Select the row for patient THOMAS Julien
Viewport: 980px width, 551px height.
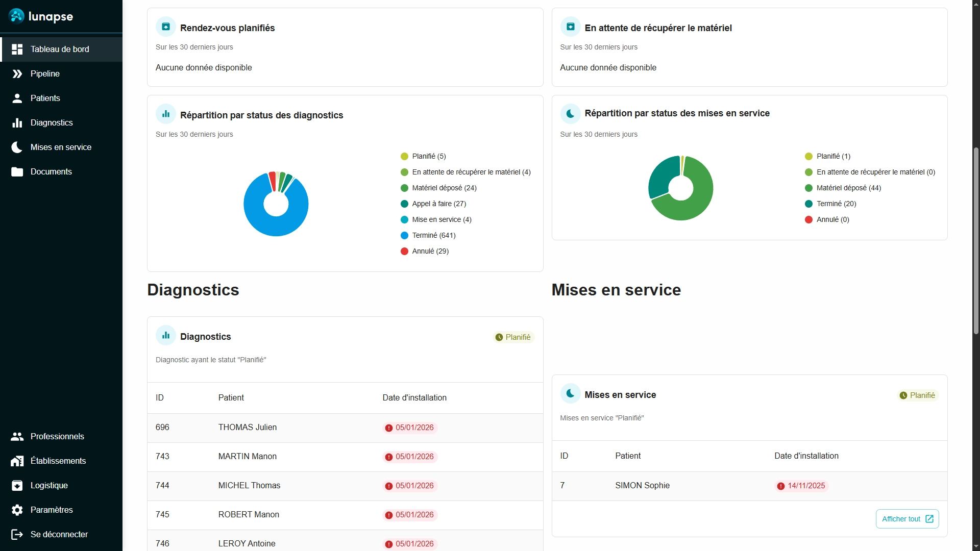(x=345, y=428)
